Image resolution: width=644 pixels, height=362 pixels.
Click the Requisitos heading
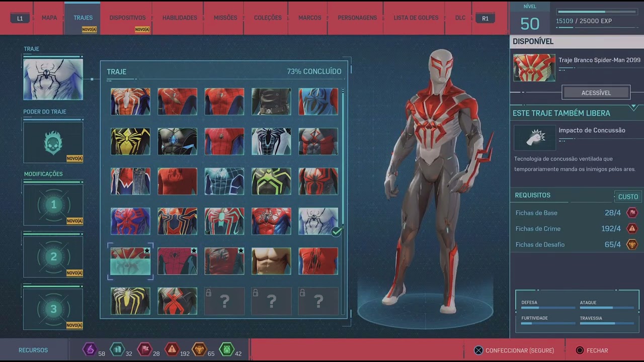[x=532, y=195]
